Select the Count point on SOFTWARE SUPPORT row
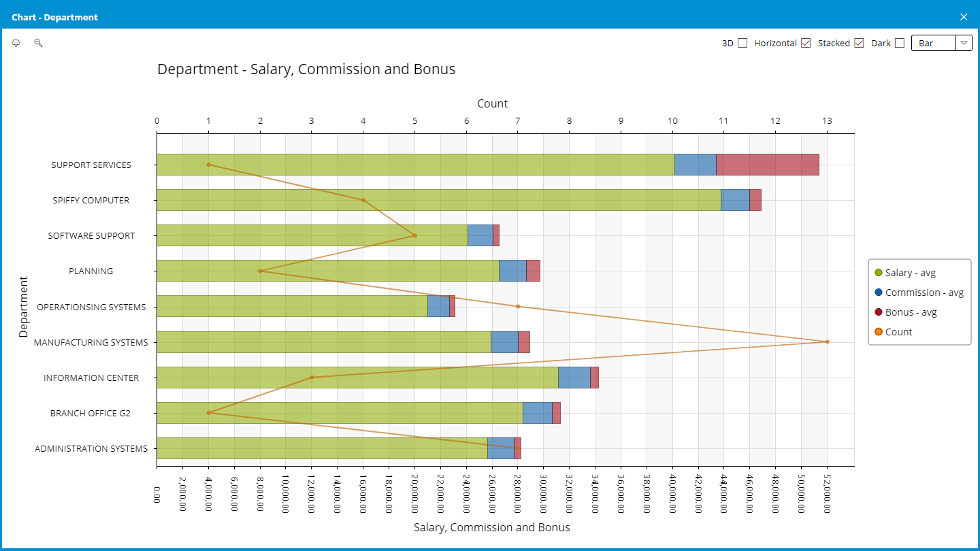This screenshot has height=551, width=980. [x=414, y=235]
